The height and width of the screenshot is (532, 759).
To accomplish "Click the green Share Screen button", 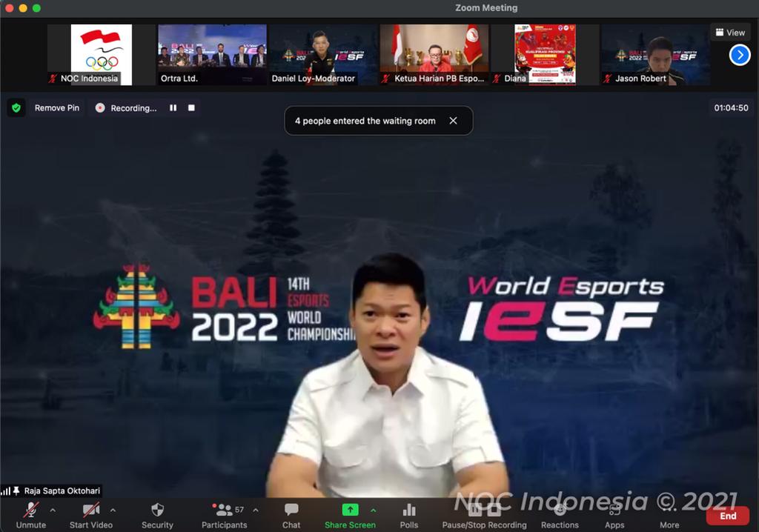I will (x=350, y=515).
